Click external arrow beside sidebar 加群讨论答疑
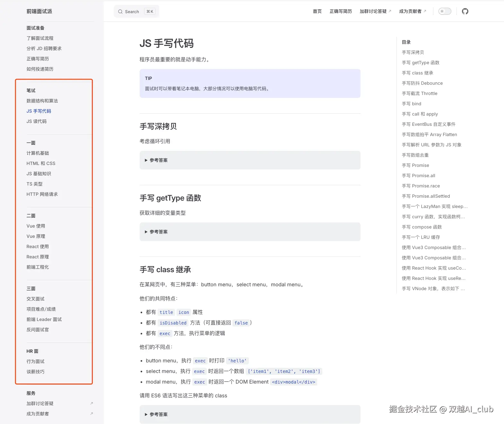 point(91,403)
